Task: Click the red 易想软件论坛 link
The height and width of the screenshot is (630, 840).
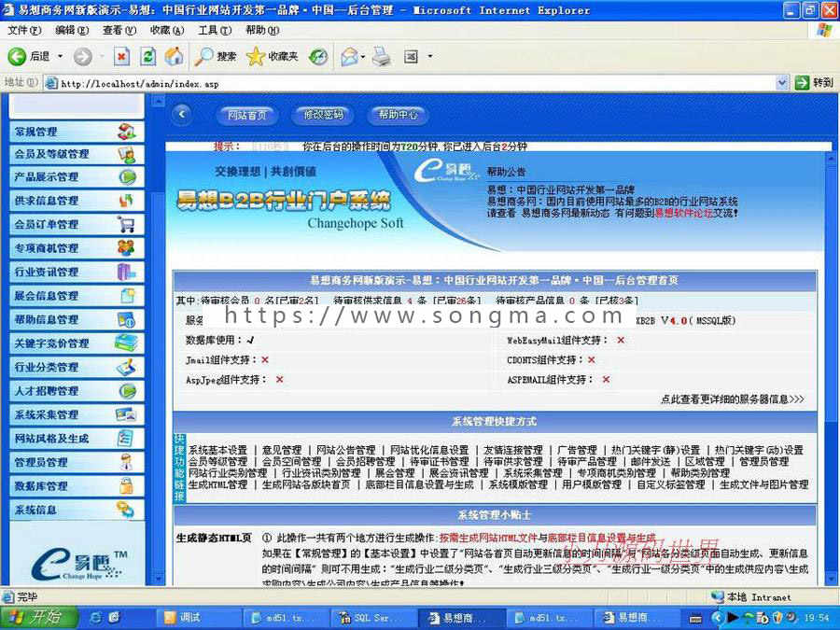Action: coord(684,213)
